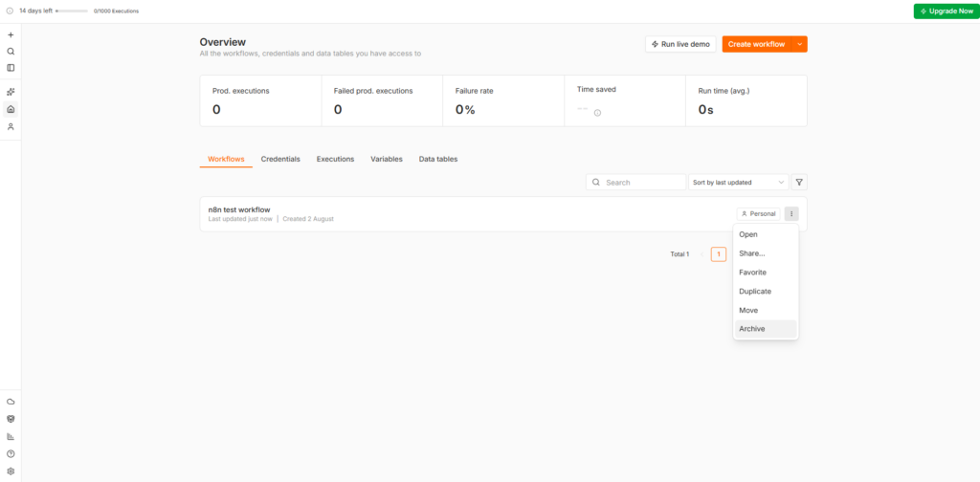Click the '0/1000 Executions' text
Viewport: 980px width, 482px height.
[x=116, y=11]
